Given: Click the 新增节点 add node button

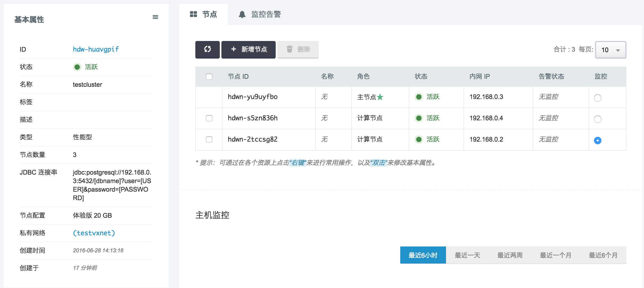Looking at the screenshot, I should tap(249, 50).
